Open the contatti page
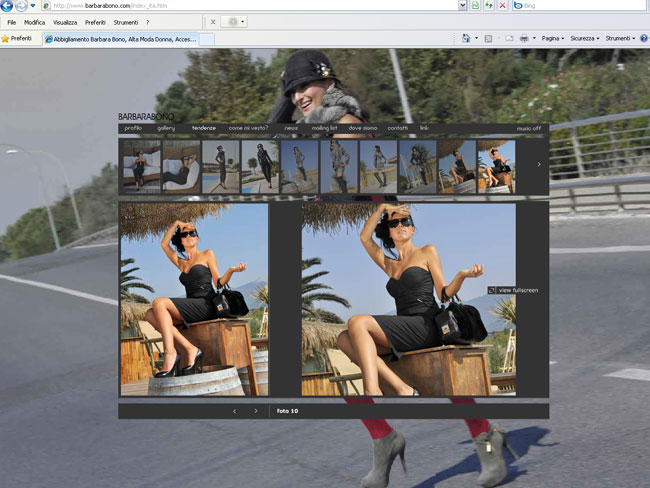This screenshot has width=650, height=488. click(398, 128)
